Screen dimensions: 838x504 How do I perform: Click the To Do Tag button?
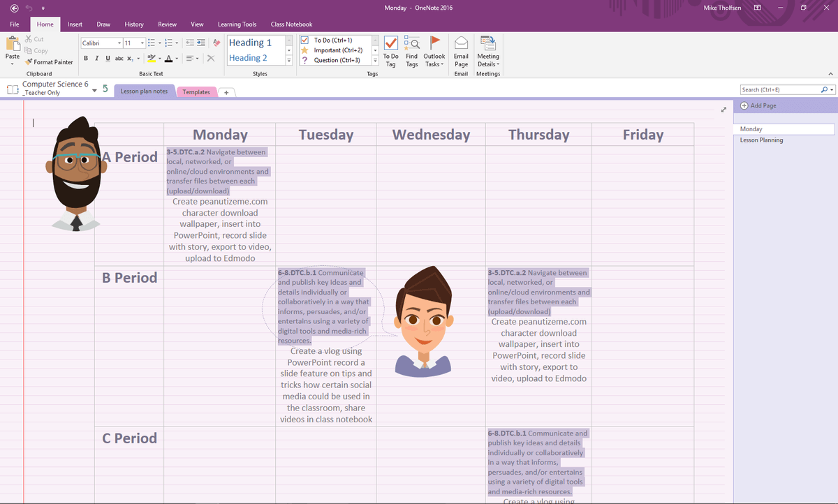point(391,51)
